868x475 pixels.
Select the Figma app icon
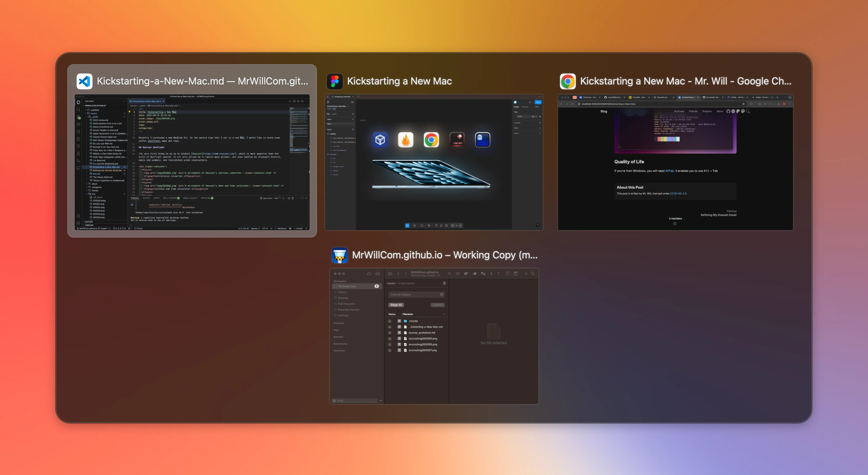click(335, 81)
